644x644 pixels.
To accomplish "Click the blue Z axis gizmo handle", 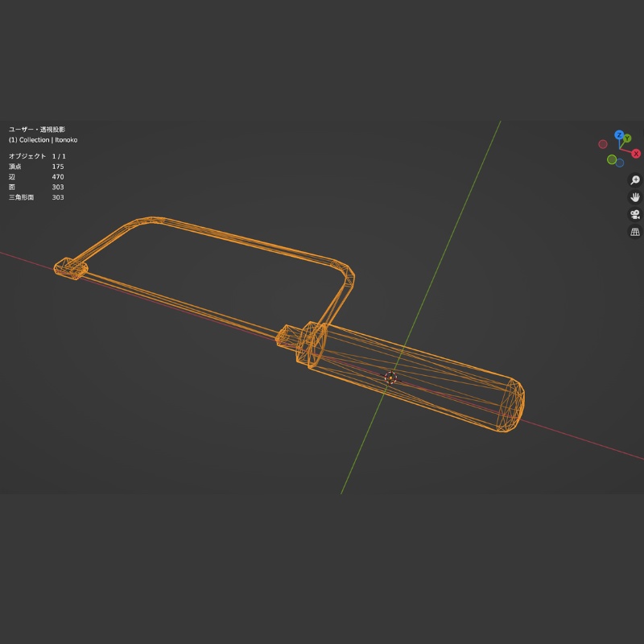I will 619,134.
